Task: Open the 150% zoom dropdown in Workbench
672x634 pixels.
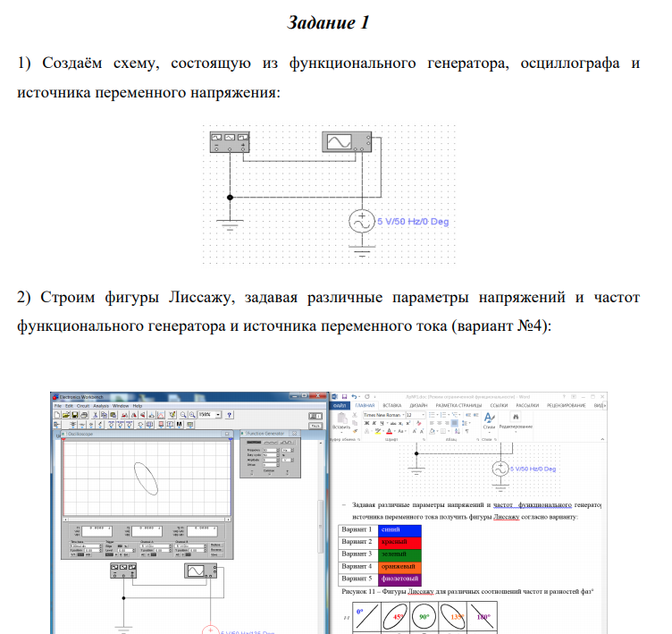Action: click(218, 415)
